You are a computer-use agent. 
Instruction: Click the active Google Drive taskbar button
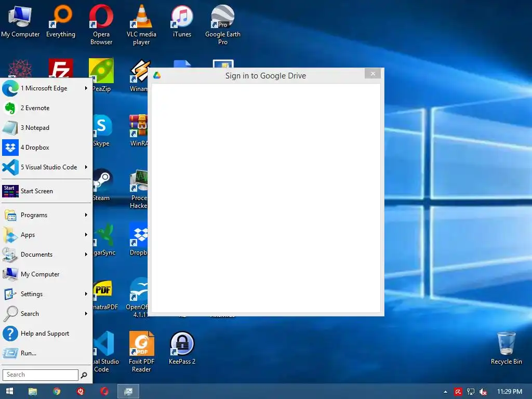(x=128, y=392)
